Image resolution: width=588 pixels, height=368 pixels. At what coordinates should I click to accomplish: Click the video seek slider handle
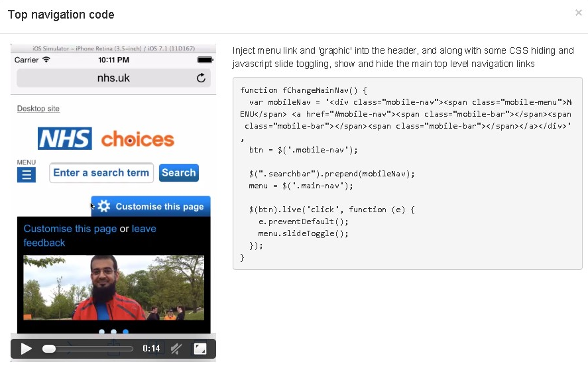click(49, 349)
